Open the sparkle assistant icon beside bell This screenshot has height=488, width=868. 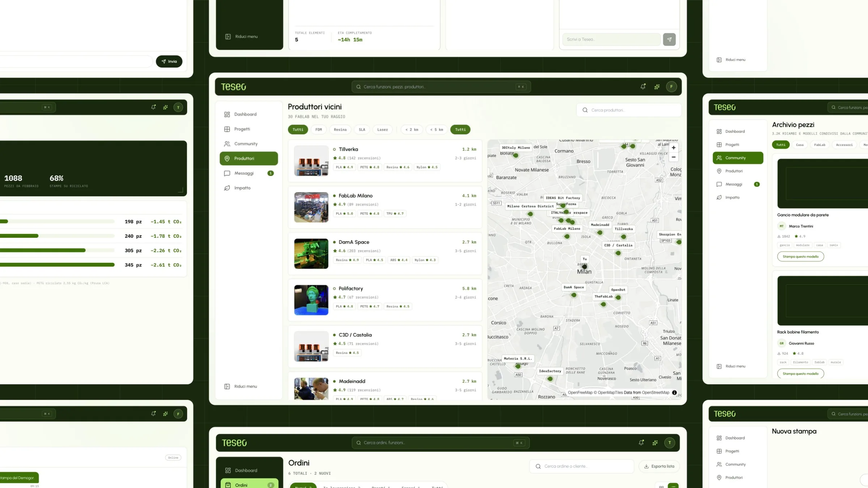657,87
